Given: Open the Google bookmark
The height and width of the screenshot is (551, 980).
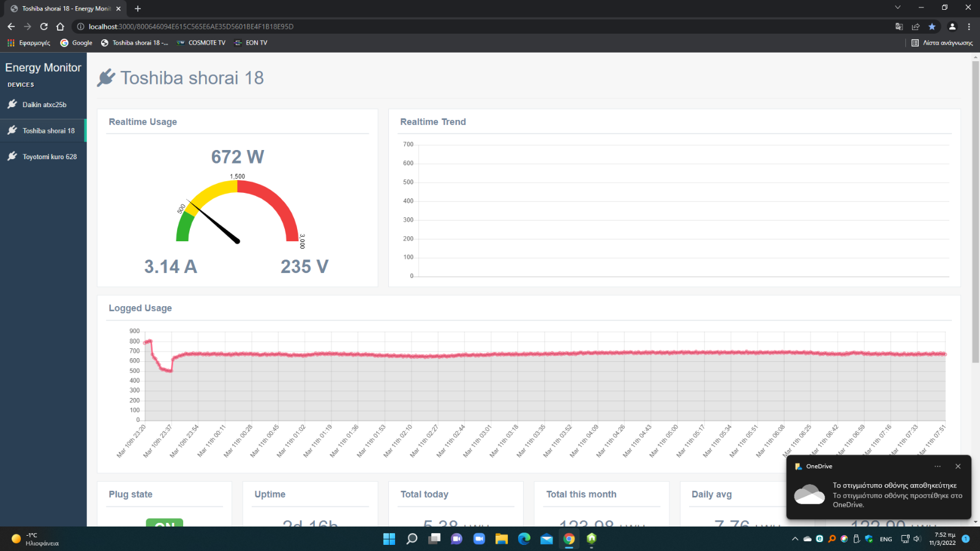Looking at the screenshot, I should click(77, 43).
